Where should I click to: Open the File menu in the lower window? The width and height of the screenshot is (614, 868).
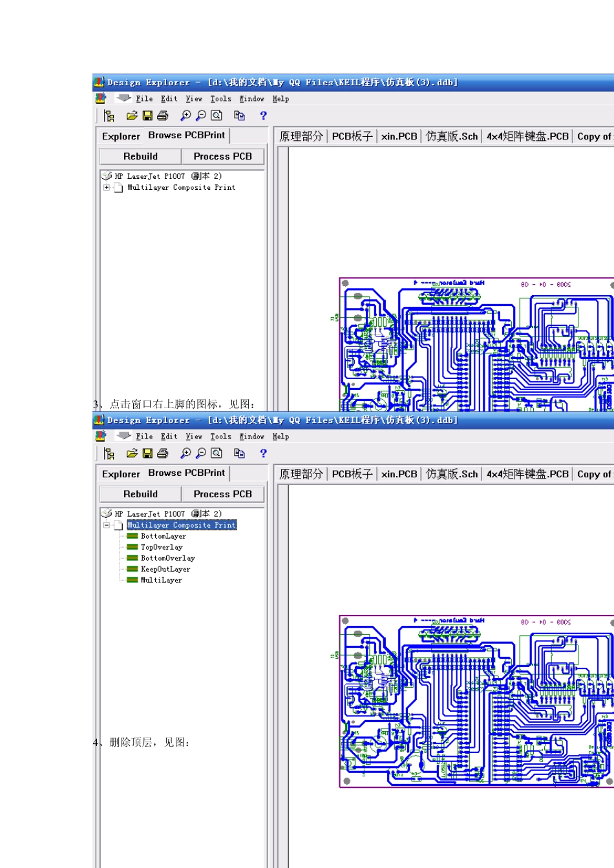pos(144,437)
